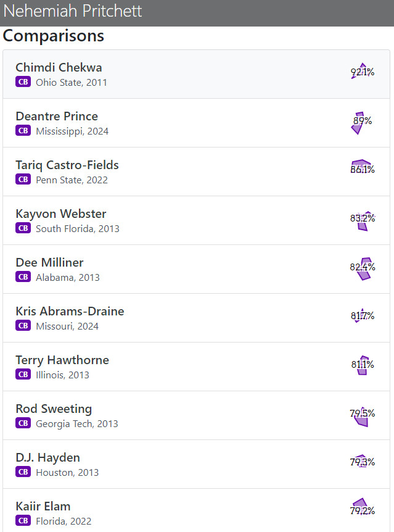Open Chimdi Chekwa's radar chart icon

[363, 72]
